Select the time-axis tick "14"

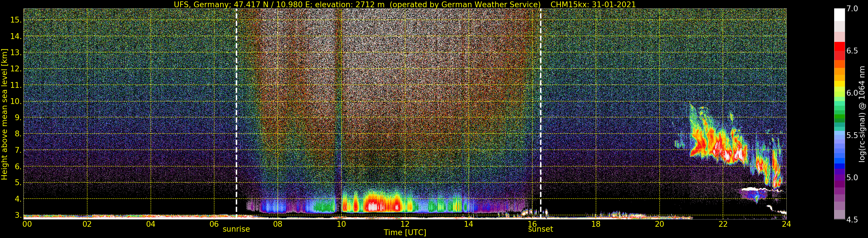coord(468,224)
